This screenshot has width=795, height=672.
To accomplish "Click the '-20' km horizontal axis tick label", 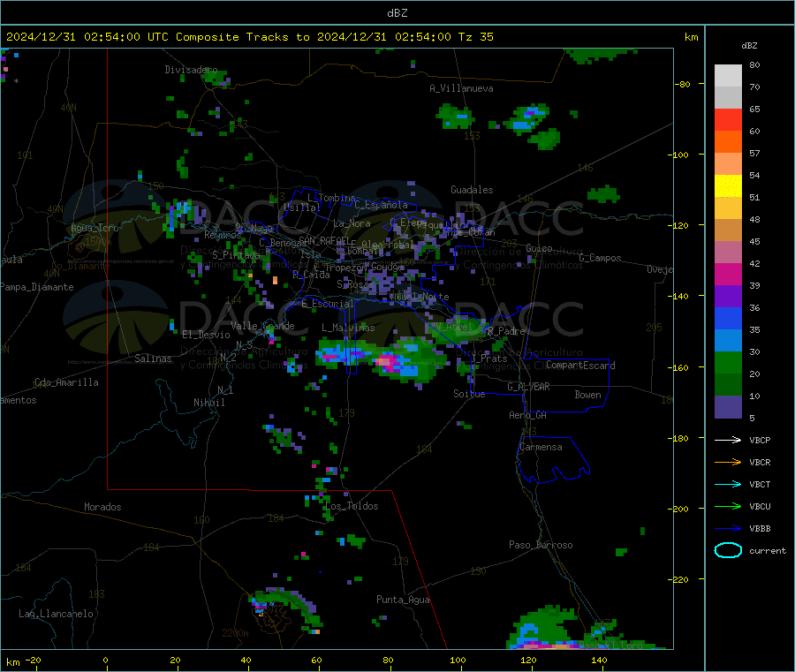I will click(x=33, y=660).
